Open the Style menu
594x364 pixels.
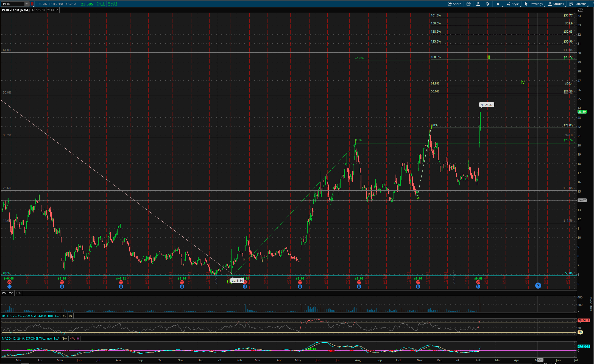[513, 4]
